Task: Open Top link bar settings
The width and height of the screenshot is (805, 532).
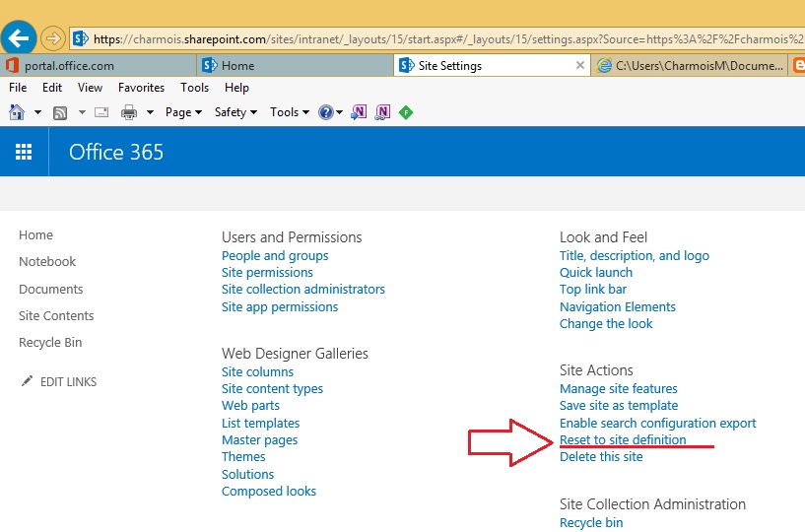Action: coord(592,290)
